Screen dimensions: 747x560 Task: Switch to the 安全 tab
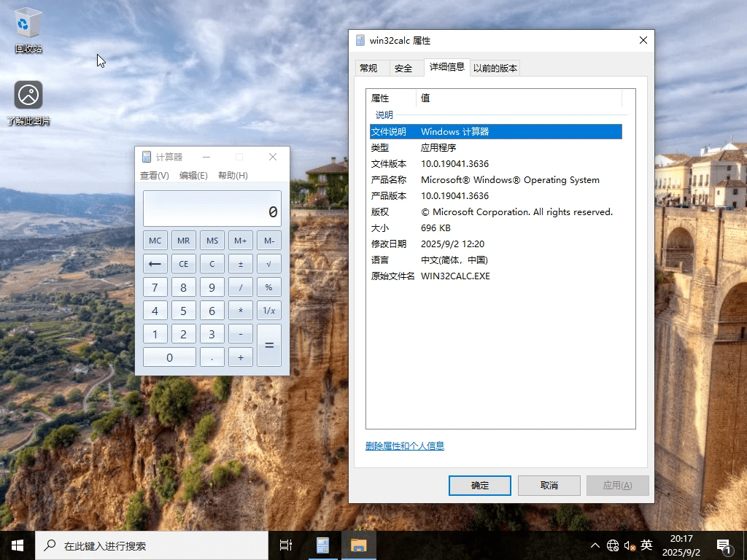coord(404,67)
